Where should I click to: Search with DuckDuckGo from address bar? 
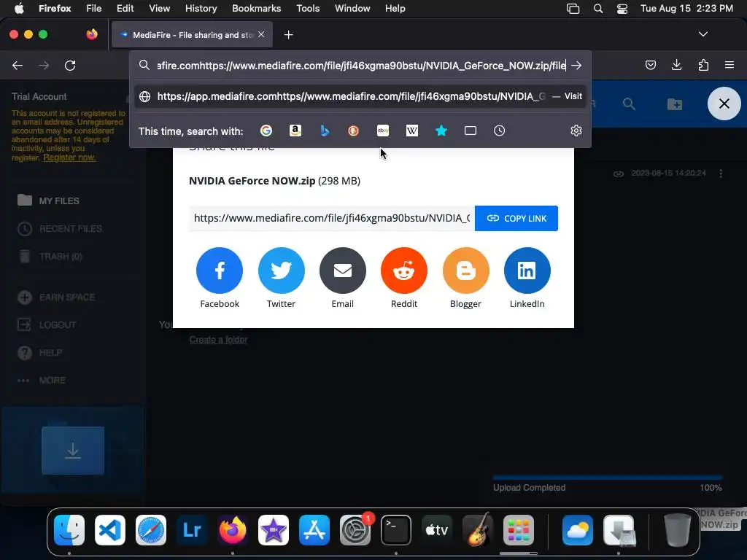[x=354, y=131]
